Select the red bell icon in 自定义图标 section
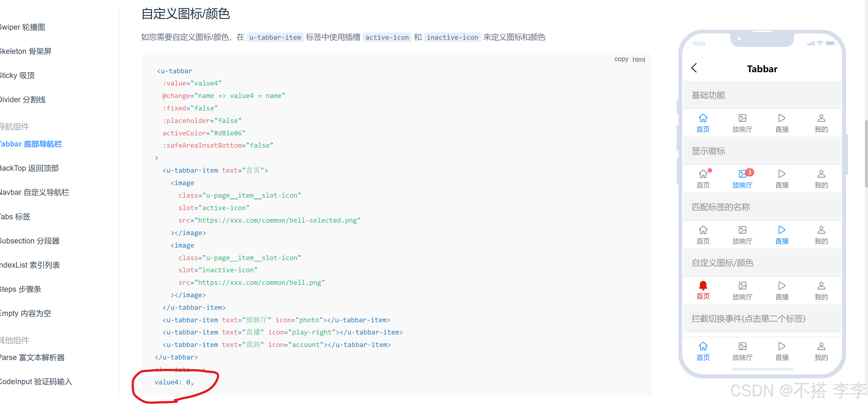 [703, 285]
